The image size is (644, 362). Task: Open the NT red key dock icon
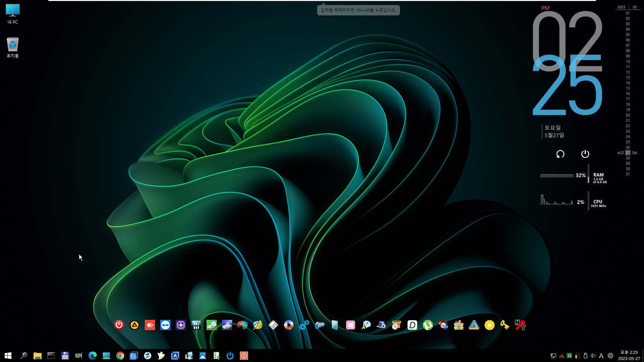tap(520, 325)
